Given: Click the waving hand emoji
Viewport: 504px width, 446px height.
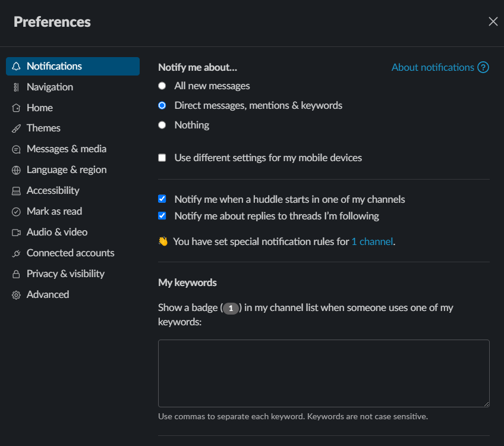Looking at the screenshot, I should coord(163,241).
